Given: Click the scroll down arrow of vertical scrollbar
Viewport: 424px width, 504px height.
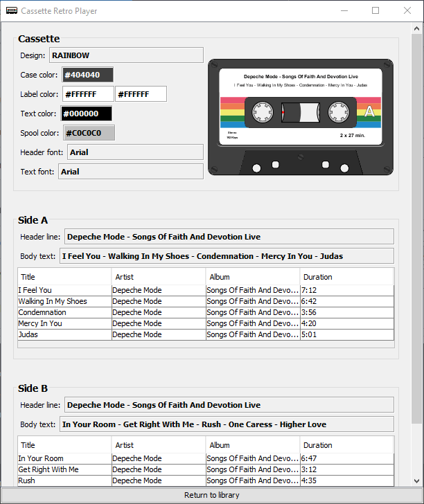Looking at the screenshot, I should pyautogui.click(x=417, y=481).
